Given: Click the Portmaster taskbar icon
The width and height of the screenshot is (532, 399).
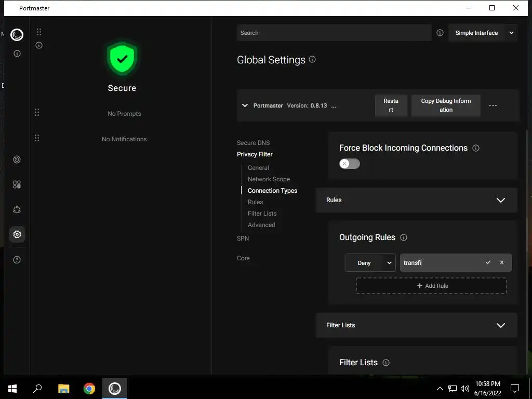Looking at the screenshot, I should pyautogui.click(x=115, y=389).
